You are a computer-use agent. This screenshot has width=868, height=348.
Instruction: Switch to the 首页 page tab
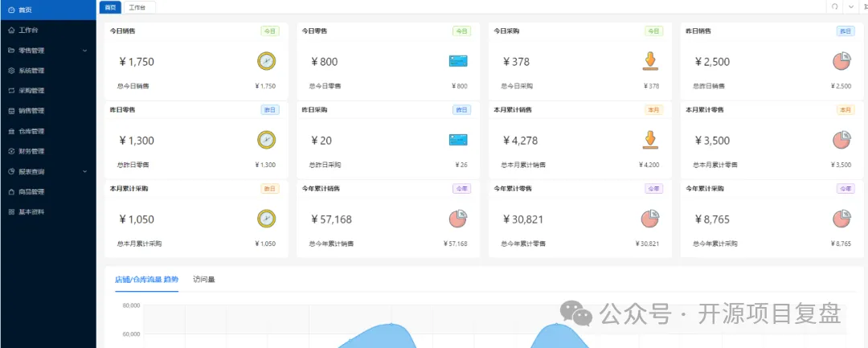pos(110,7)
